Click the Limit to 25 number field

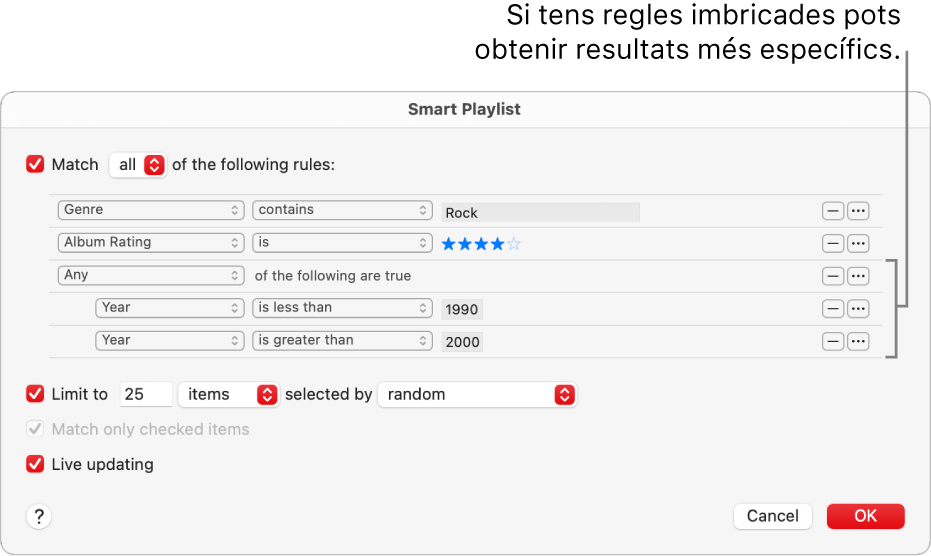pyautogui.click(x=146, y=394)
